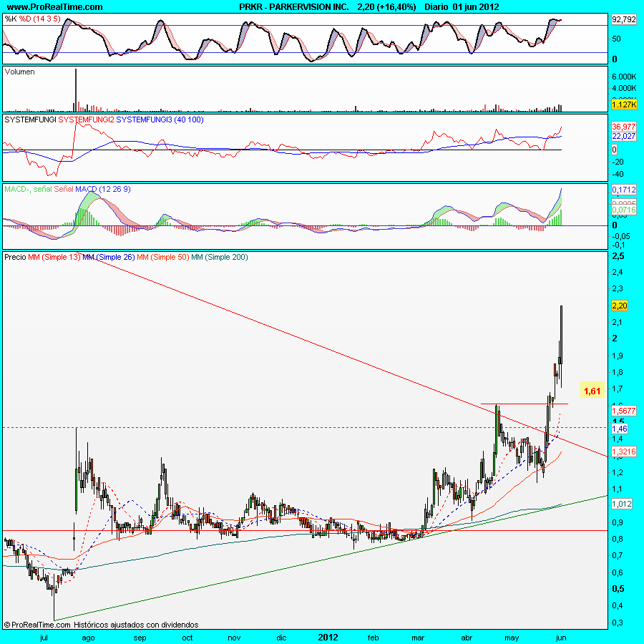This screenshot has width=644, height=644.
Task: Select the red 1,5677 moving average value
Action: [x=623, y=410]
